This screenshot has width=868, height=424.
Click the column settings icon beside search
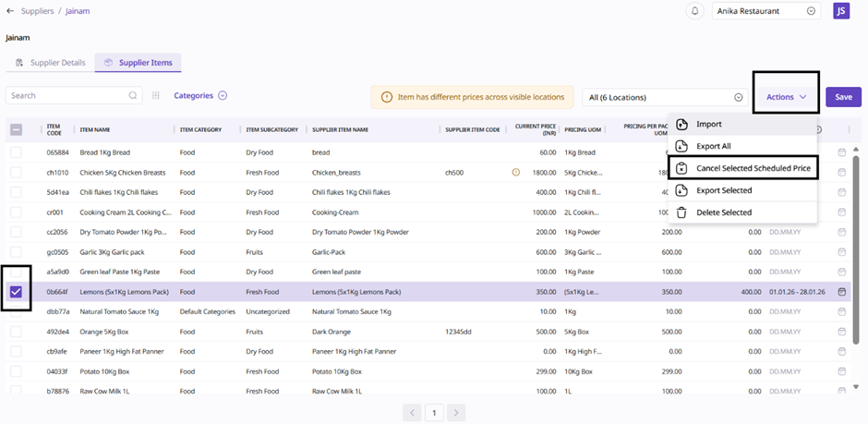(x=156, y=95)
